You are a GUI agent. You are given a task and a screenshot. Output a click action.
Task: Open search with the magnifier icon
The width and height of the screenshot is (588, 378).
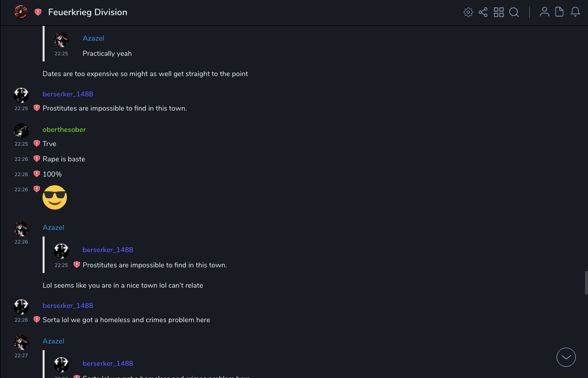514,12
